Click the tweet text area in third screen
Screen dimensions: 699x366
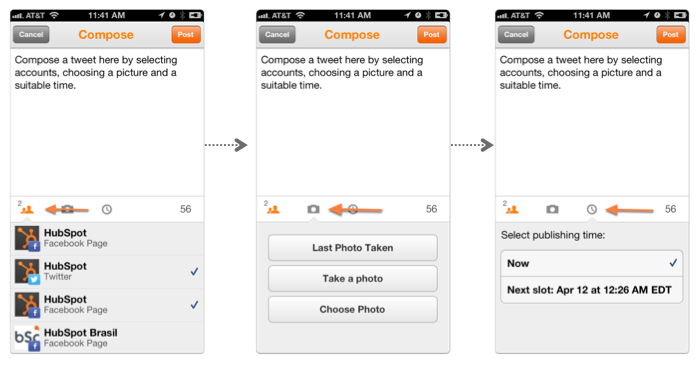[592, 122]
